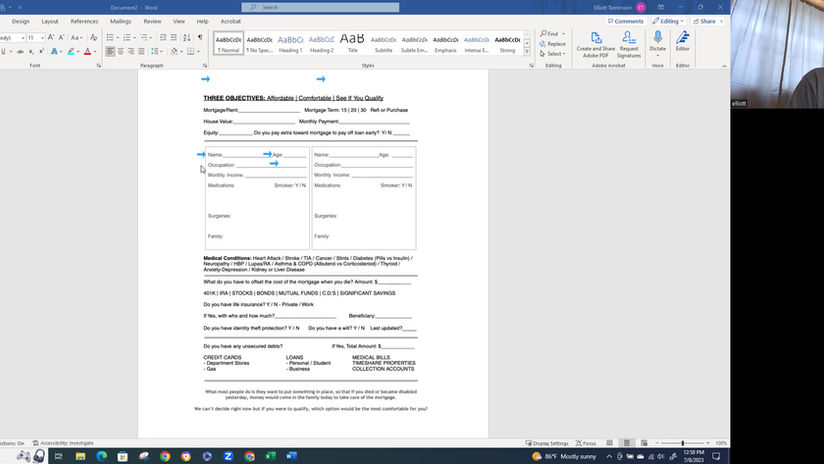The width and height of the screenshot is (824, 464).
Task: Align text right
Action: pos(131,51)
